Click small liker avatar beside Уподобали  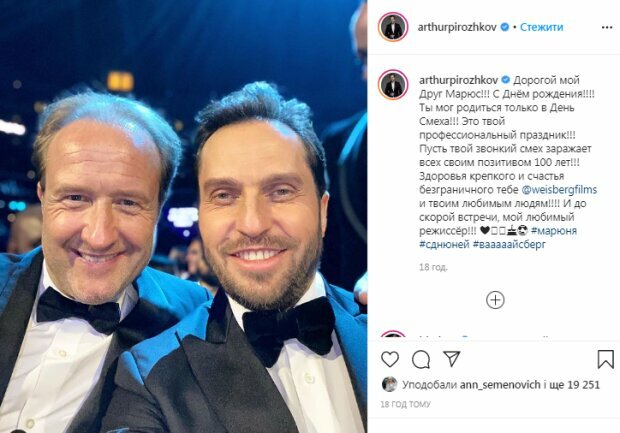389,384
